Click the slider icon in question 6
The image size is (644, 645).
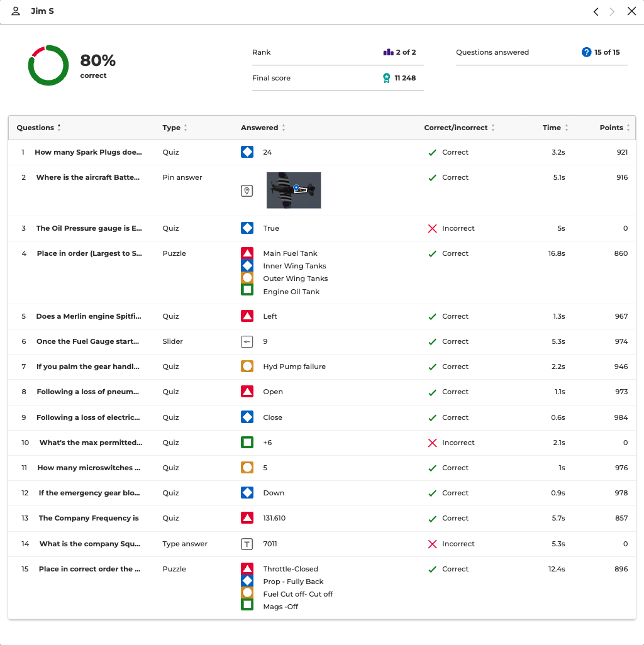pyautogui.click(x=247, y=341)
